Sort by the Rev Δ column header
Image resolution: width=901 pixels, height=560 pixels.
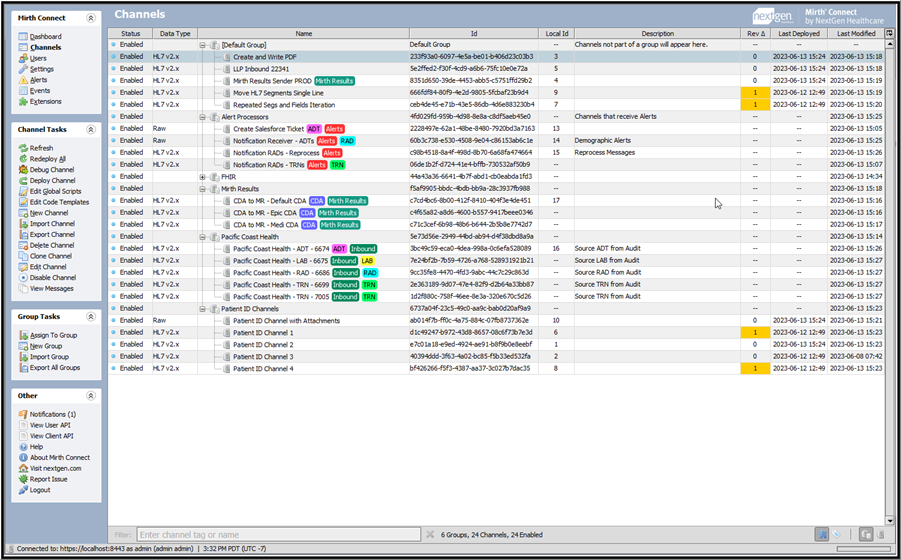(755, 34)
